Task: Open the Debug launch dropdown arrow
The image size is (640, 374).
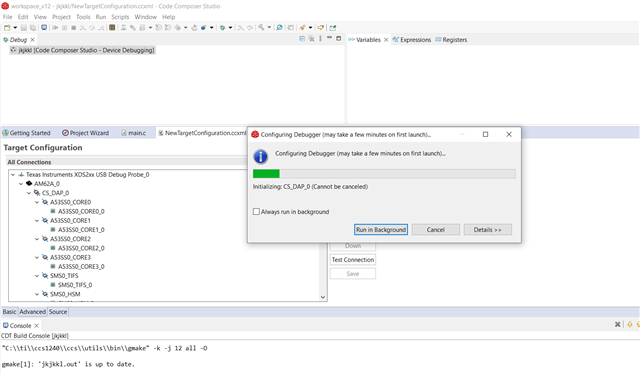Action: pyautogui.click(x=230, y=28)
